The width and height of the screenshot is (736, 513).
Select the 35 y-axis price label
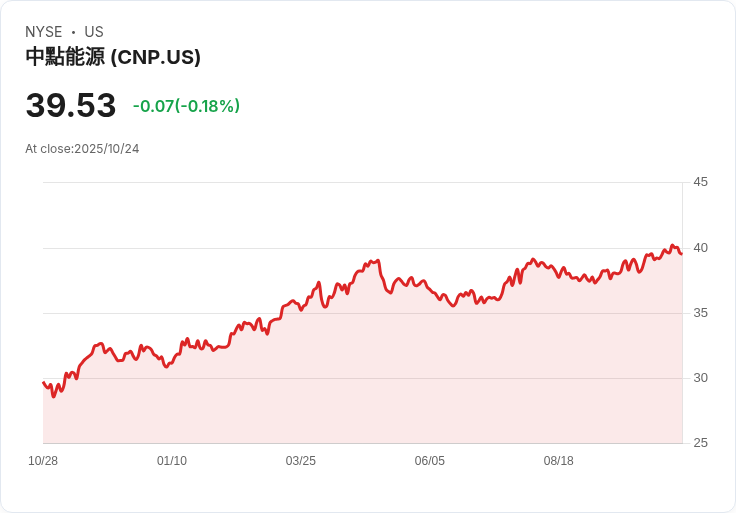(700, 313)
